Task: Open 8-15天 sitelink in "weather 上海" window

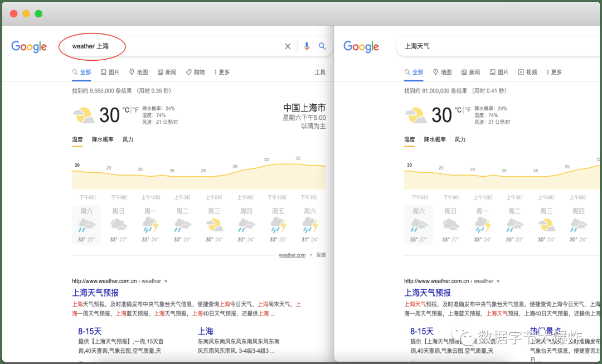Action: (90, 331)
